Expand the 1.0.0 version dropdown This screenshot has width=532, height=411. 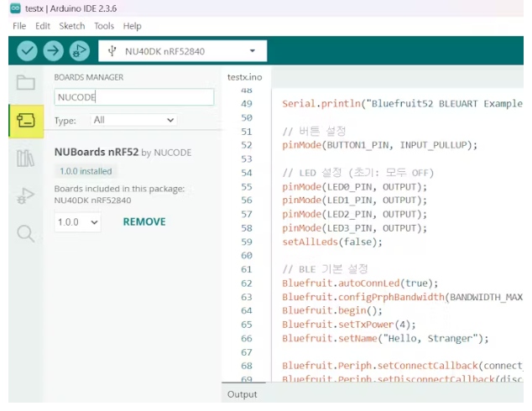coord(77,222)
